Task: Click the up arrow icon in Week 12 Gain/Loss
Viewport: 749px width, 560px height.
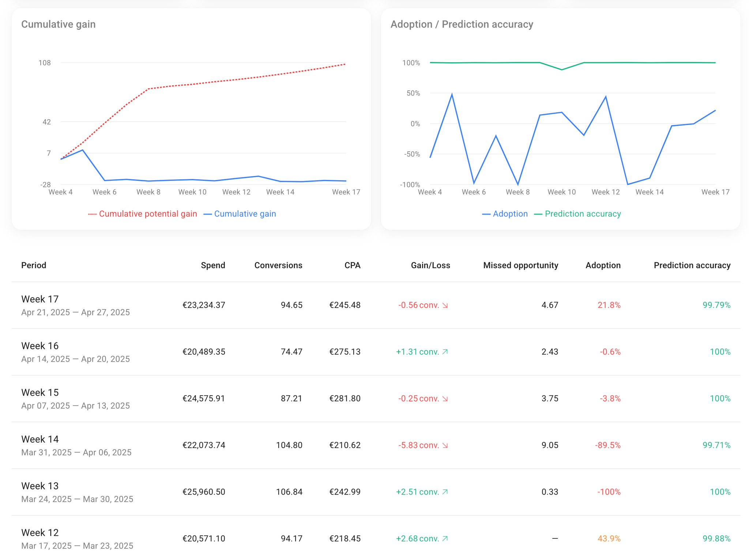Action: 445,538
